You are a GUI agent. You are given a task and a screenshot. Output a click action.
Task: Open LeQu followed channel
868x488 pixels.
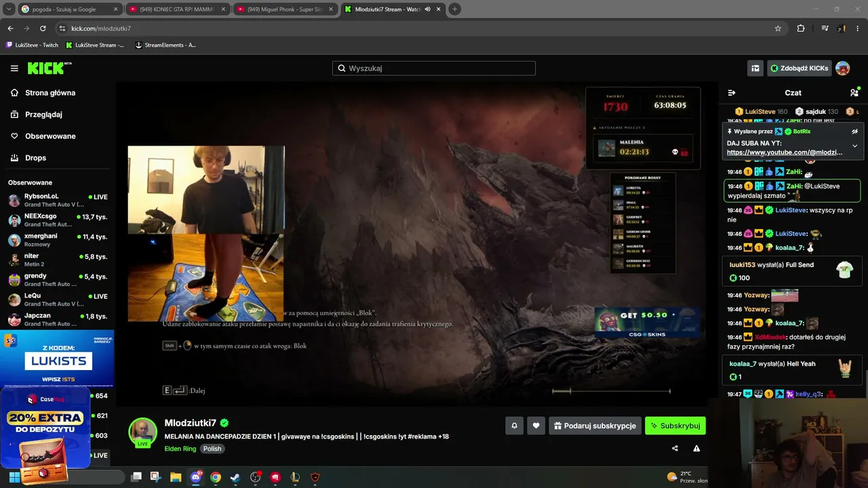point(58,300)
